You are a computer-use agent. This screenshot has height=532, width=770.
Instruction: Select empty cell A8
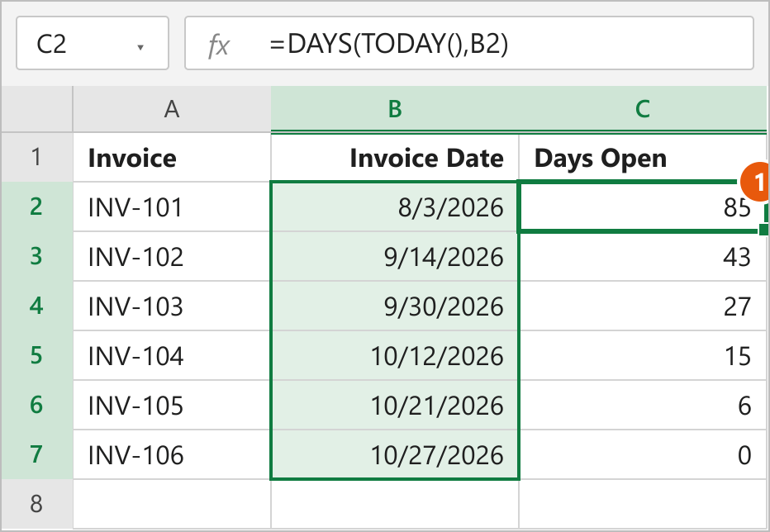172,505
